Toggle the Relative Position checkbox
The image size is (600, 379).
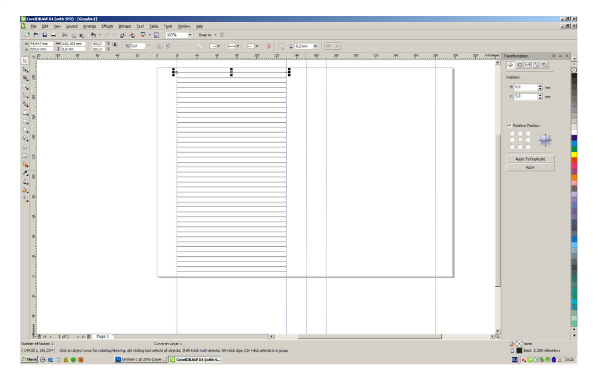(509, 125)
